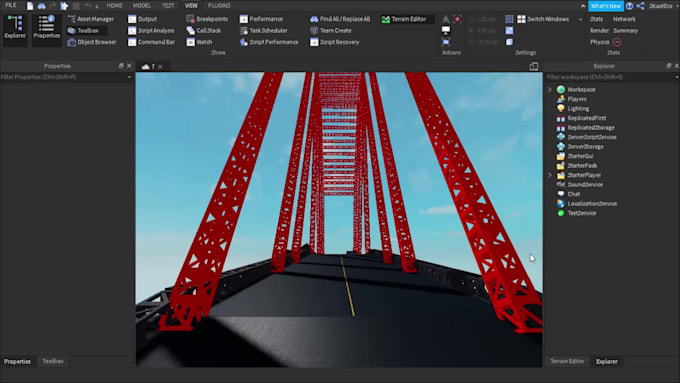The image size is (680, 383).
Task: Open Script Analysis window
Action: coord(151,30)
